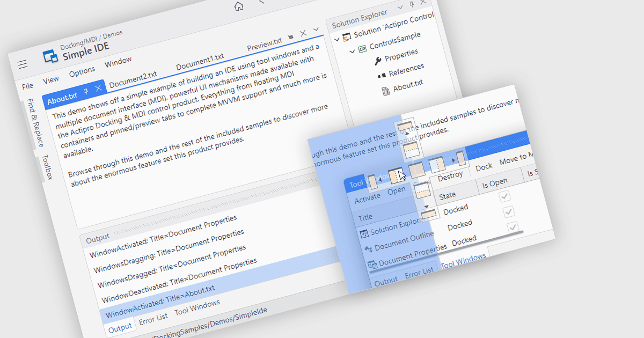Select the Tool Windows tab at bottom
The width and height of the screenshot is (644, 338).
tap(197, 307)
